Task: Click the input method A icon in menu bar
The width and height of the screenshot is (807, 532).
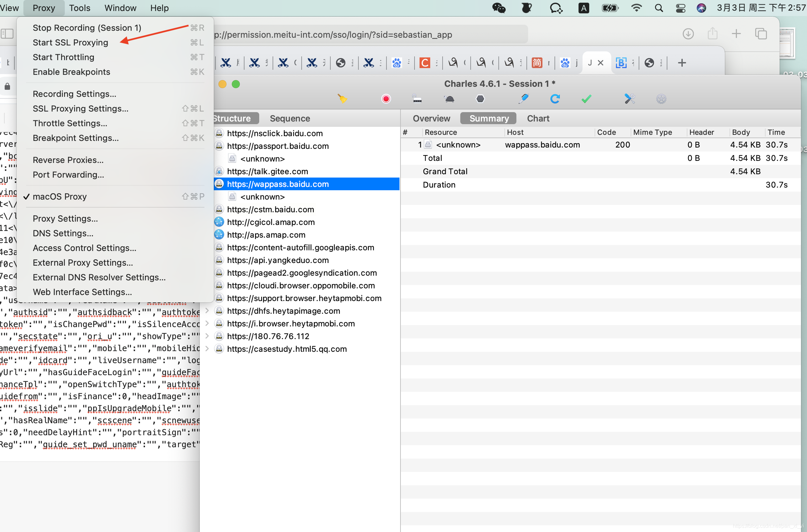Action: click(584, 8)
